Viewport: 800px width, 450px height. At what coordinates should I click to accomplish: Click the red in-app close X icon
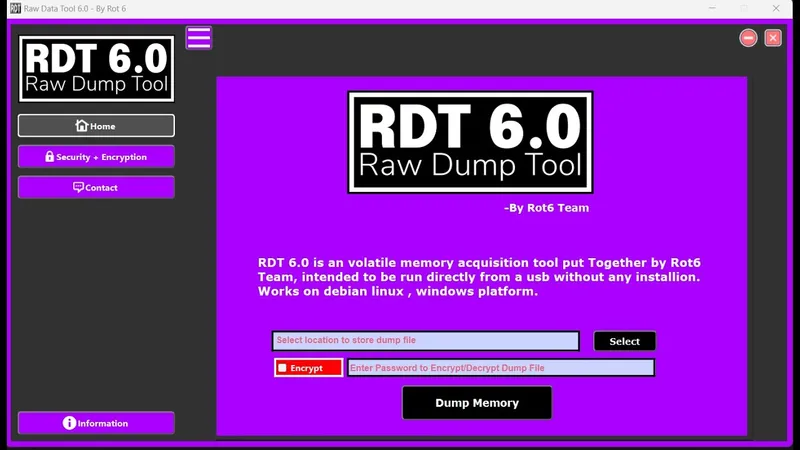(x=773, y=38)
